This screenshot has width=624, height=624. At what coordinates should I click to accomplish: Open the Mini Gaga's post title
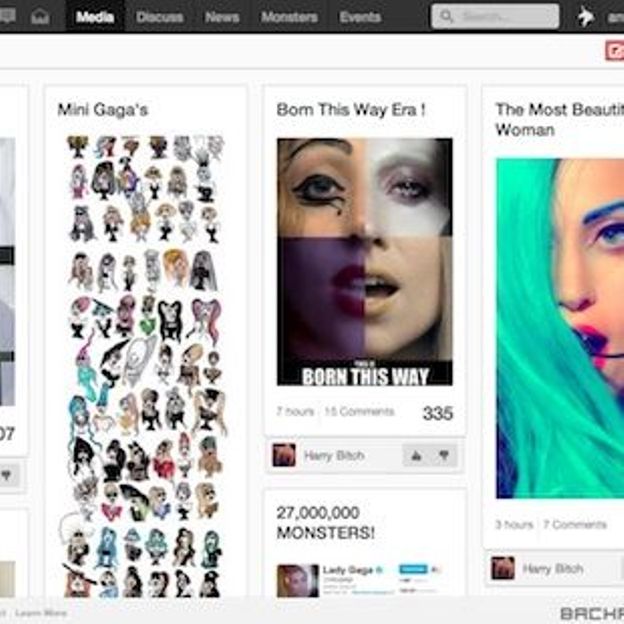tap(103, 109)
